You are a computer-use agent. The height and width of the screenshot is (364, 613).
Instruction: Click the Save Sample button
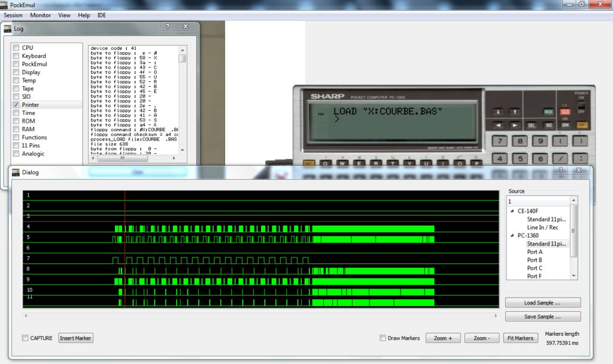542,316
